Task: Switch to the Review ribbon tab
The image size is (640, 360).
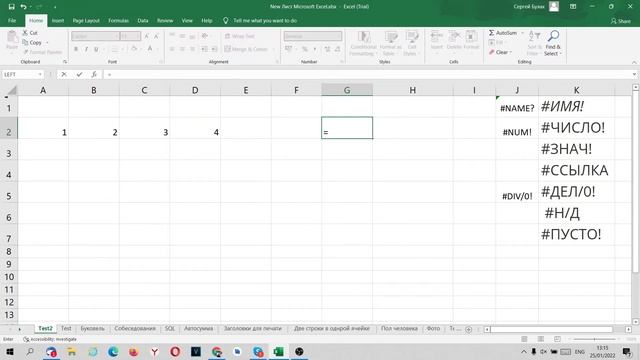Action: click(x=165, y=20)
